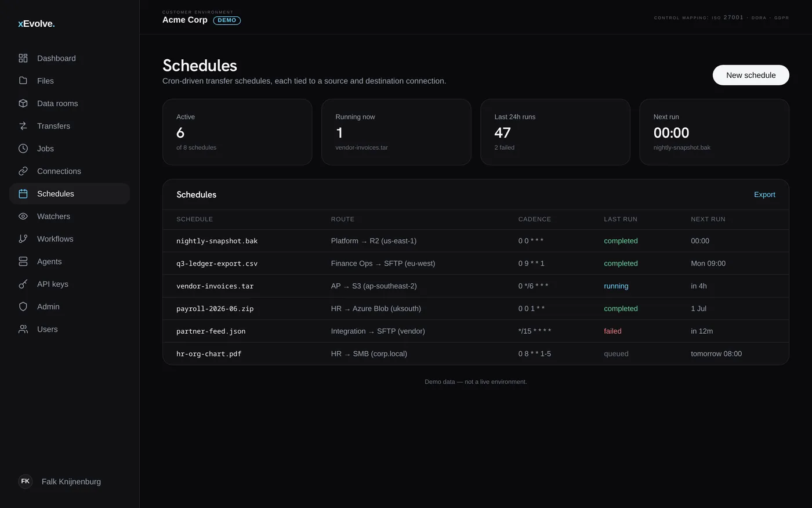
Task: Select nightly-snapshot.bak schedule row
Action: (x=476, y=241)
